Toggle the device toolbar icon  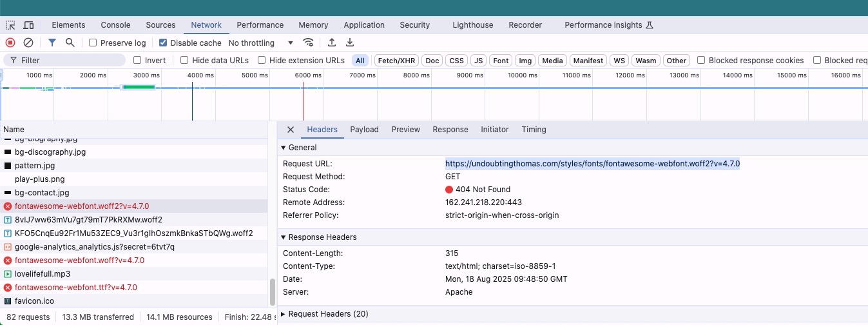click(28, 25)
